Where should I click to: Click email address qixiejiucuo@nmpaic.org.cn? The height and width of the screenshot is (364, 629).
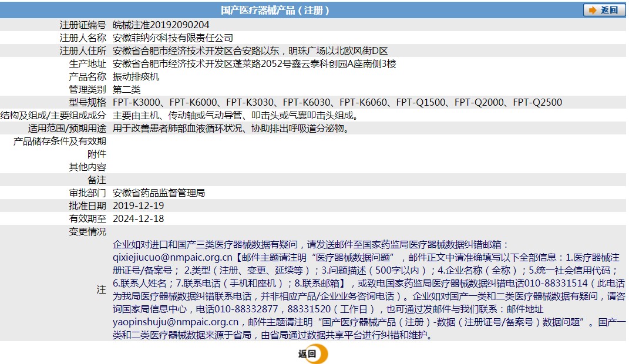click(173, 257)
